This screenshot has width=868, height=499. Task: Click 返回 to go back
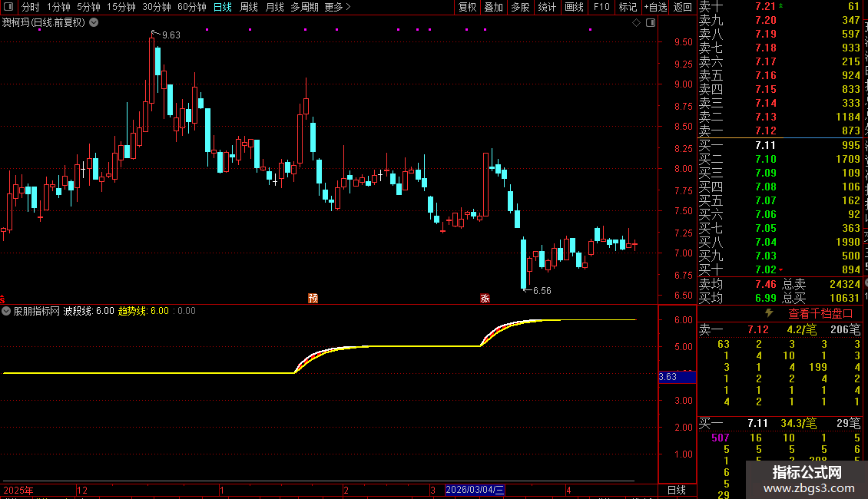[683, 7]
